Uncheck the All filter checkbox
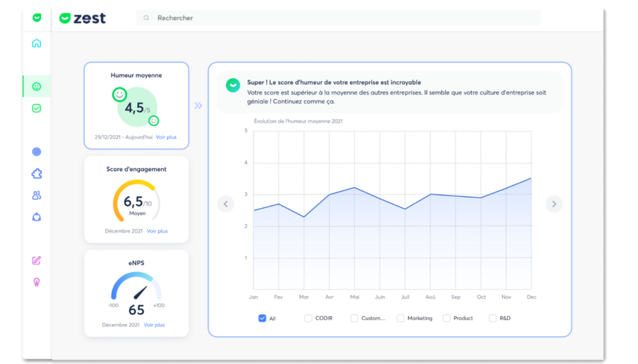Screen dimensions: 638x364 (x=262, y=318)
